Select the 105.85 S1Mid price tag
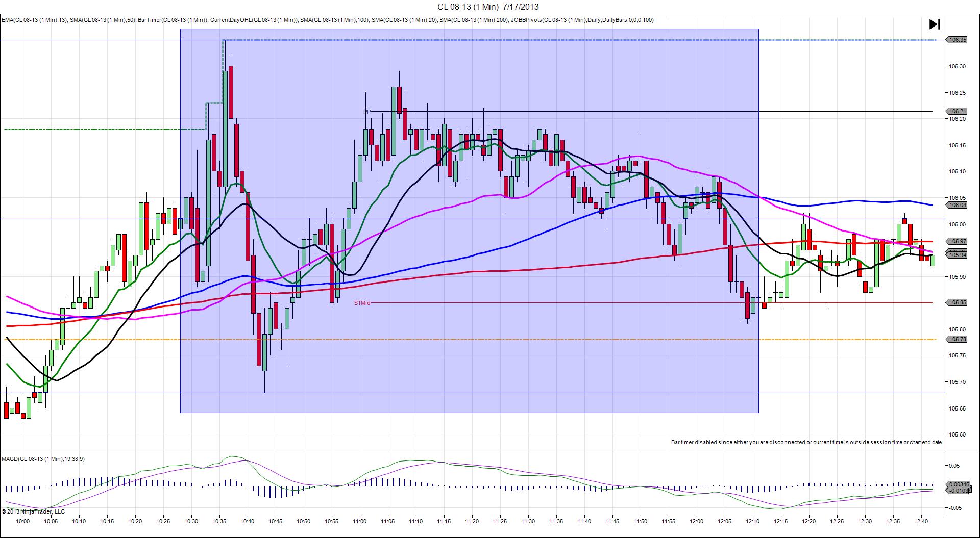Image resolution: width=980 pixels, height=538 pixels. pyautogui.click(x=957, y=302)
